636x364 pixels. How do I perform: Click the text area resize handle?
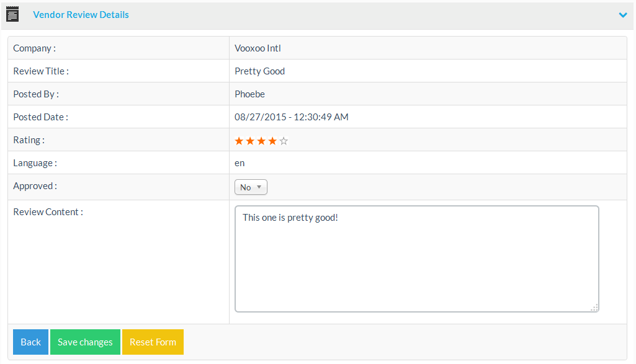tap(594, 308)
